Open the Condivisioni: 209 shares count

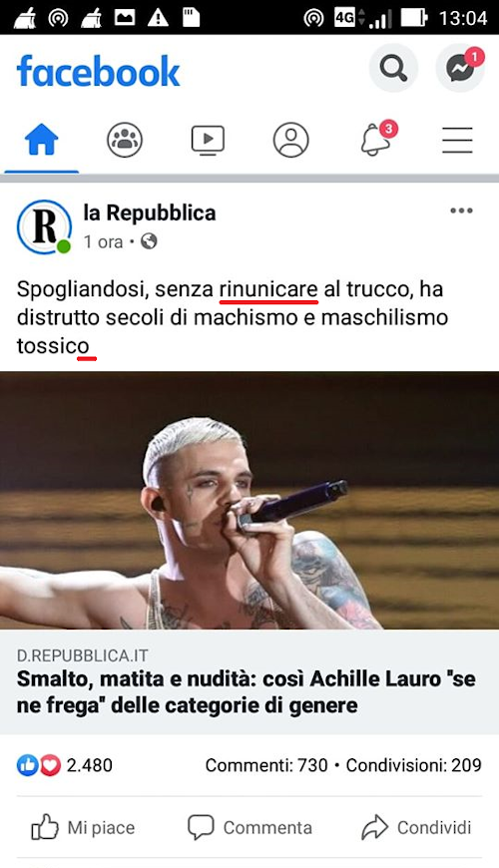tap(414, 765)
